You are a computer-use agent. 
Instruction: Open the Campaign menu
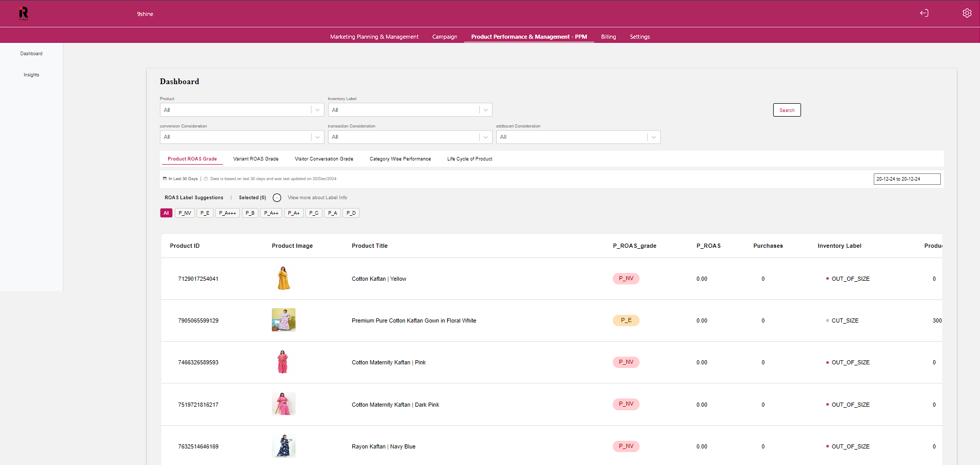point(445,37)
